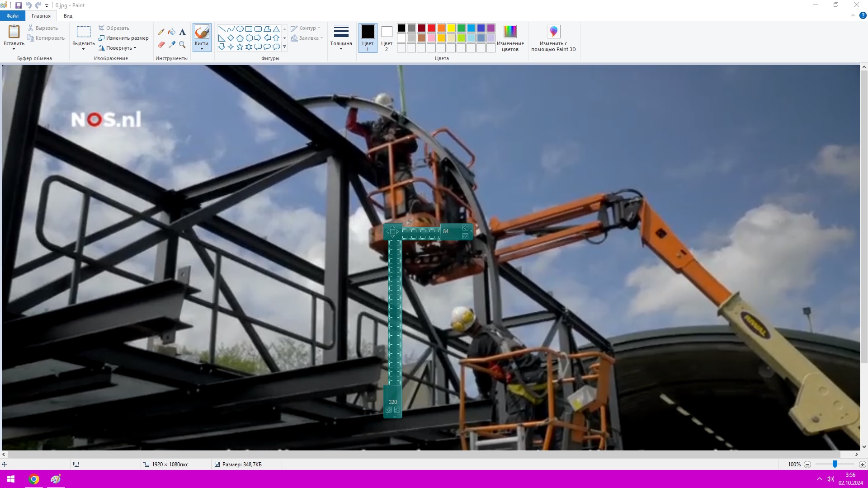Image resolution: width=868 pixels, height=488 pixels.
Task: Choose the Pentagon shape
Action: (x=240, y=38)
